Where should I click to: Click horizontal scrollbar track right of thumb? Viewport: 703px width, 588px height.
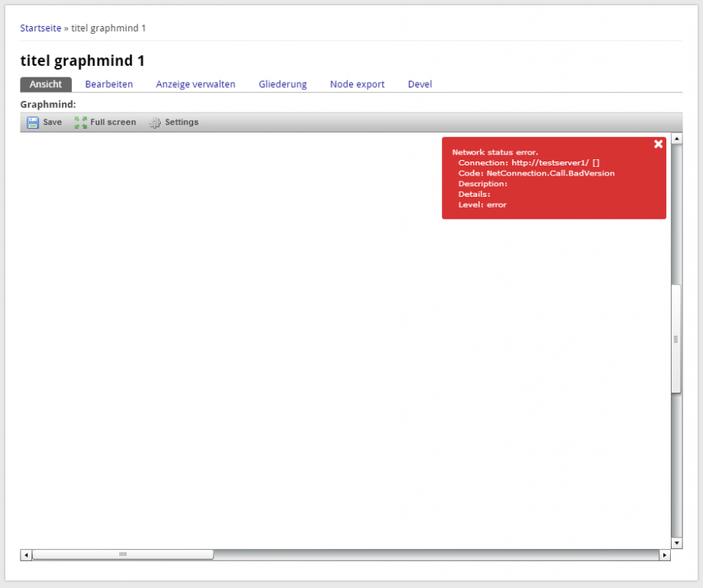[x=437, y=555]
